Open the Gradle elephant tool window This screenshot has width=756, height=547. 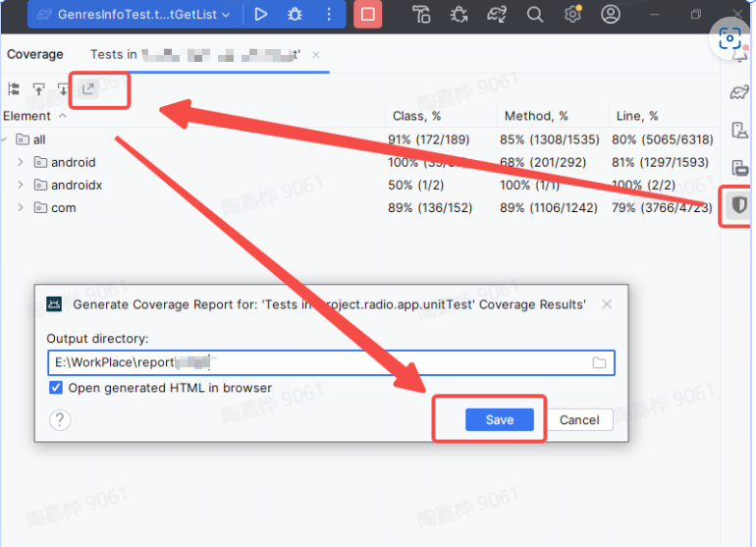[739, 93]
